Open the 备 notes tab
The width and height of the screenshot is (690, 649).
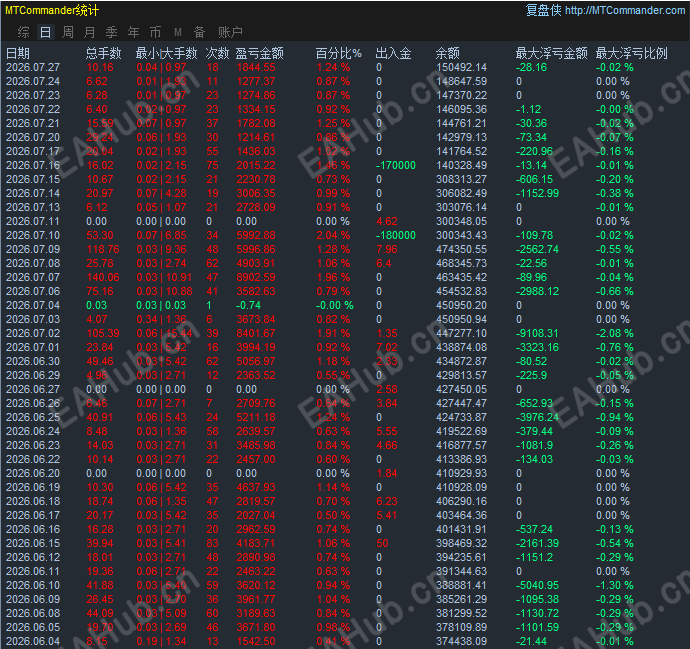(x=199, y=32)
